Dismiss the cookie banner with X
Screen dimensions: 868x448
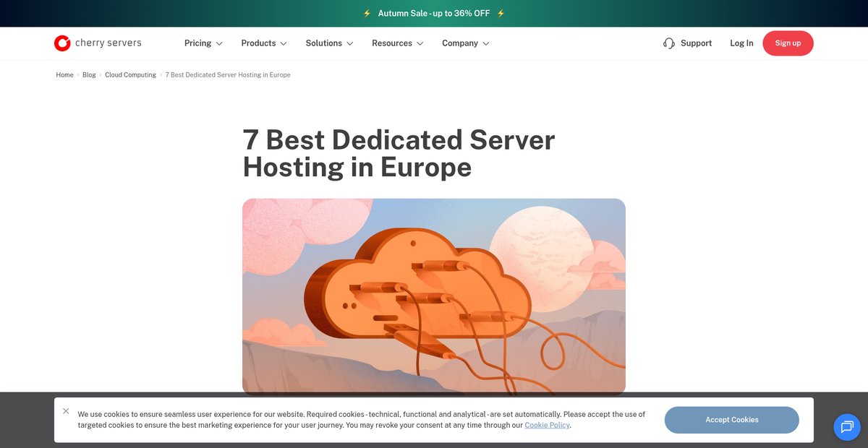point(66,411)
